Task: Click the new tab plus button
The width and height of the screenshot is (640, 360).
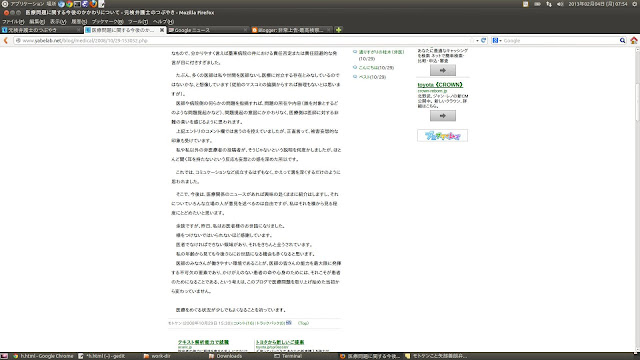Action: 338,30
